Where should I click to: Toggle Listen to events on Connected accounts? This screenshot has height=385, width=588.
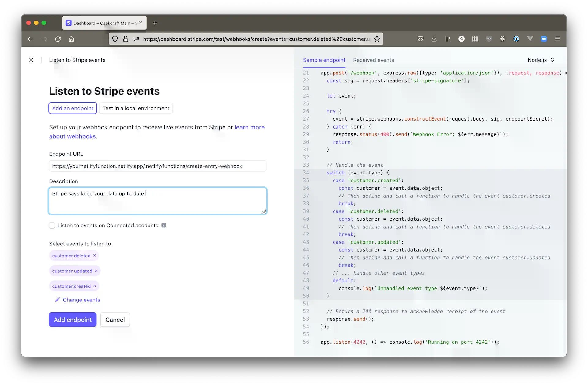click(x=51, y=225)
